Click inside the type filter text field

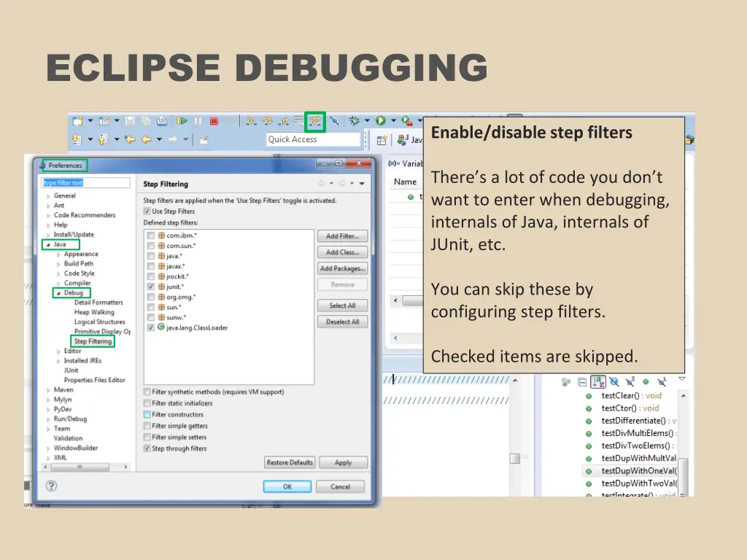click(x=85, y=182)
